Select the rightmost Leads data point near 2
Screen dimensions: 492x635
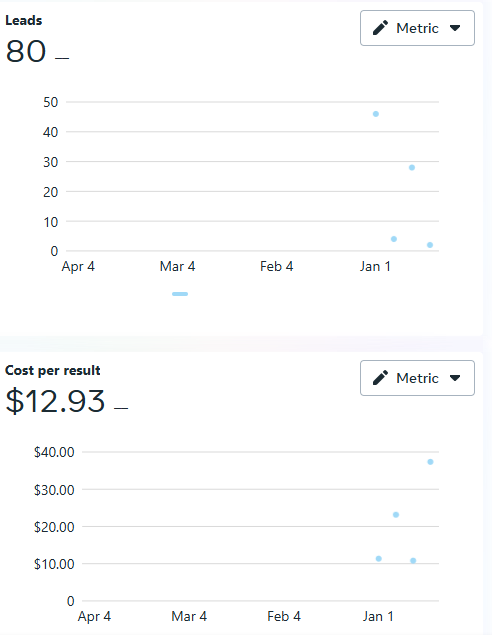(430, 245)
